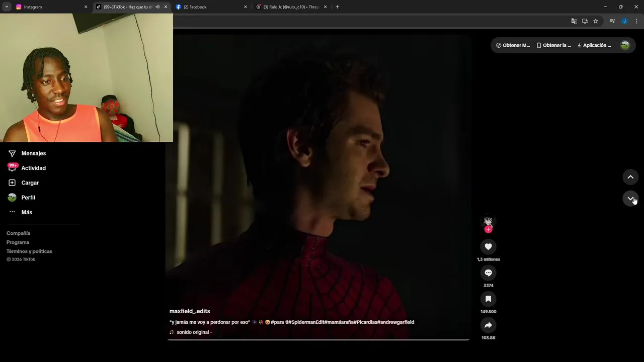
Task: Seek on the video progress bar
Action: pos(318,340)
